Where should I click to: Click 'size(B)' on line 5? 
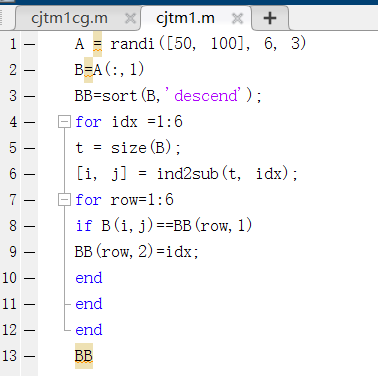tap(141, 148)
